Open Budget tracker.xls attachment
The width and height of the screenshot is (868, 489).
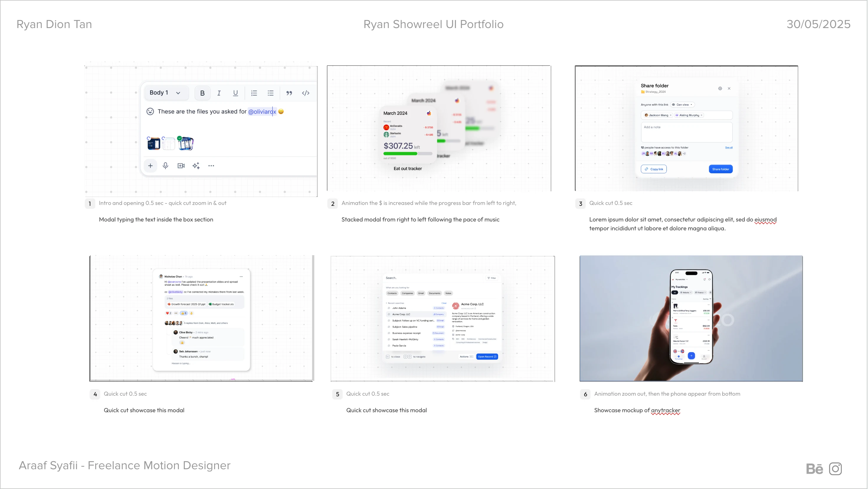(x=221, y=304)
